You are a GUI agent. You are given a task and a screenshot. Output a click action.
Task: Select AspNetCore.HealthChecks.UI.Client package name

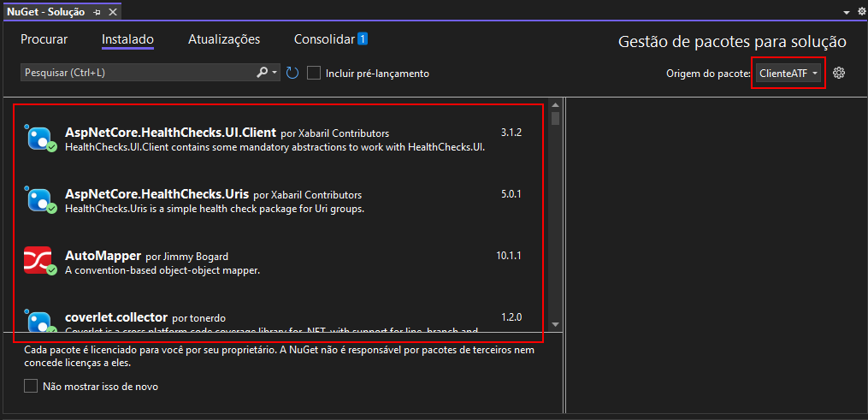coord(170,133)
